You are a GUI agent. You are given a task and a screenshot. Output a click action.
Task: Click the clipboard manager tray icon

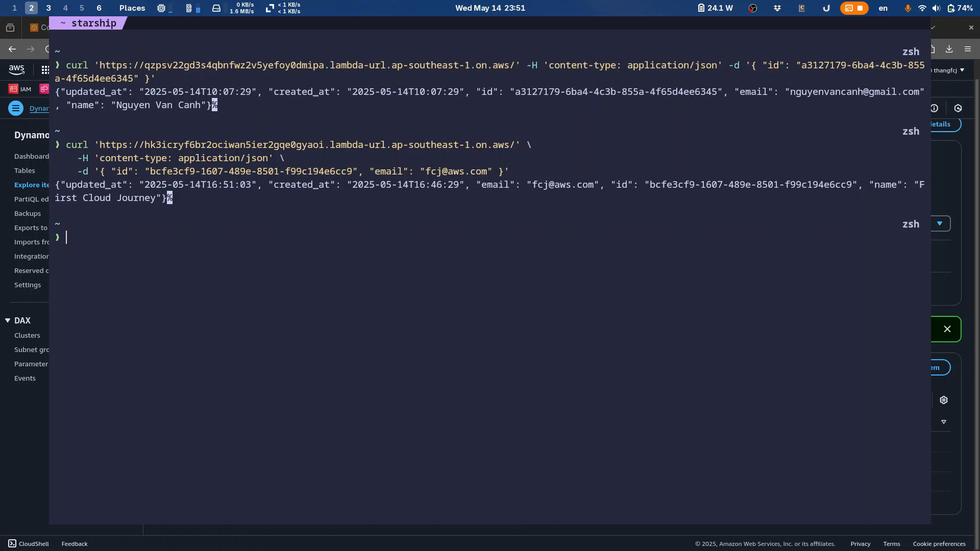coord(802,8)
